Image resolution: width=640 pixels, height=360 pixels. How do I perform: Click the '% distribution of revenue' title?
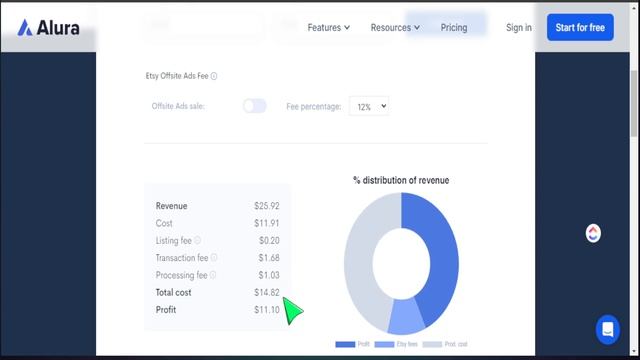(401, 180)
